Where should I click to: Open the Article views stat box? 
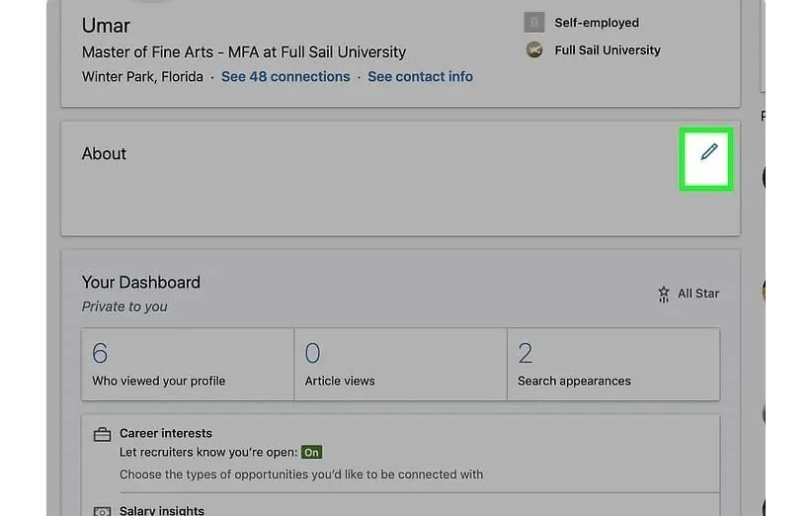[400, 364]
